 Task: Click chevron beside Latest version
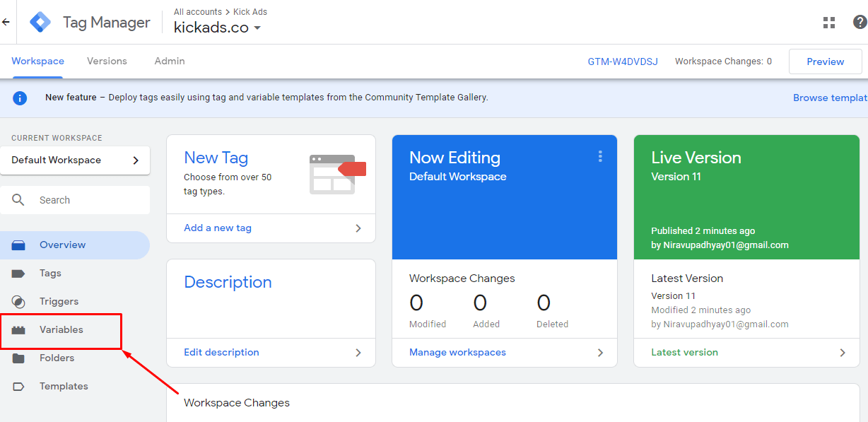843,353
